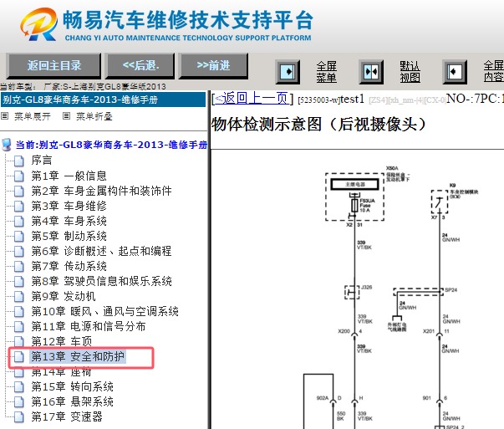Open 第1章 一般信息
Image resolution: width=504 pixels, height=429 pixels.
point(69,176)
